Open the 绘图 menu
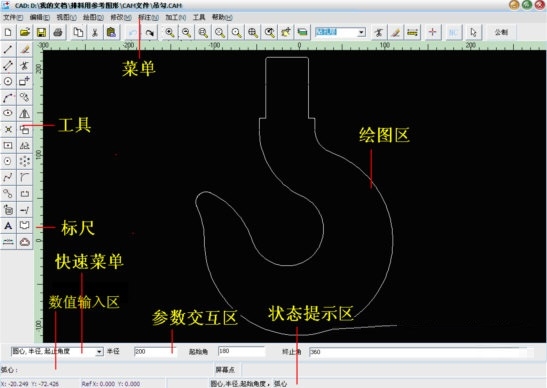Image resolution: width=547 pixels, height=388 pixels. pyautogui.click(x=93, y=17)
